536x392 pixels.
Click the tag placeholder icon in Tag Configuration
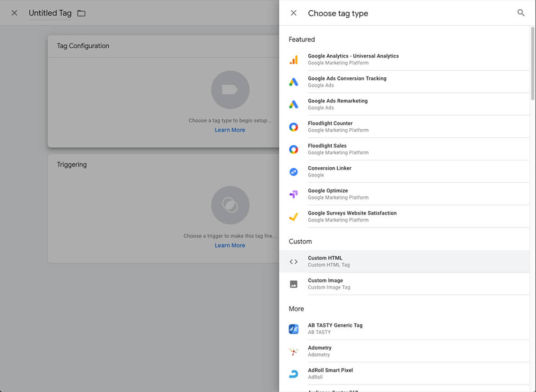pos(230,90)
